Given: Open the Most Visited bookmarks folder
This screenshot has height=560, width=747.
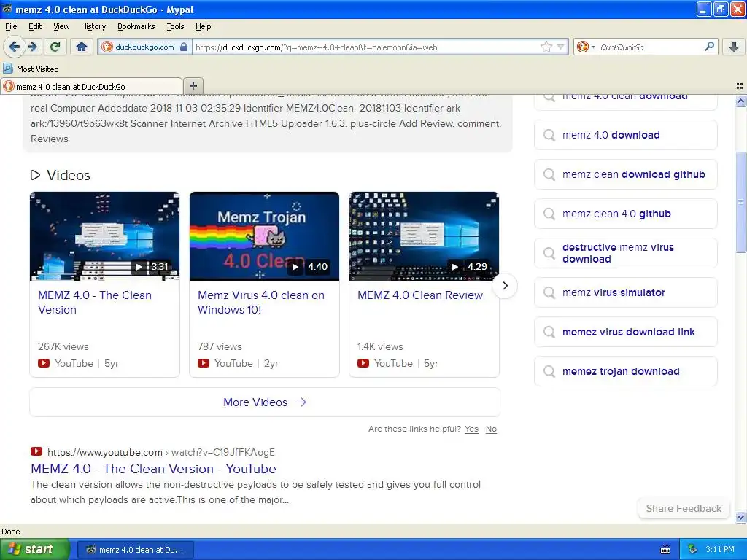Looking at the screenshot, I should (x=31, y=69).
